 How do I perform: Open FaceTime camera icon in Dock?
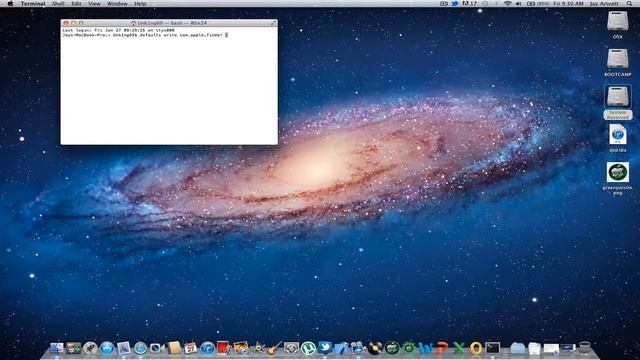(x=156, y=348)
